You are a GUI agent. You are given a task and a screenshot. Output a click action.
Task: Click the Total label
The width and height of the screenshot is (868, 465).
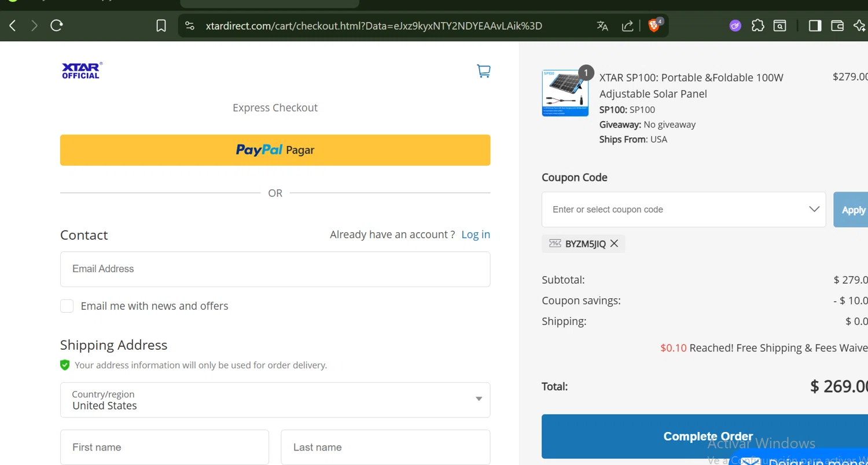click(x=554, y=386)
